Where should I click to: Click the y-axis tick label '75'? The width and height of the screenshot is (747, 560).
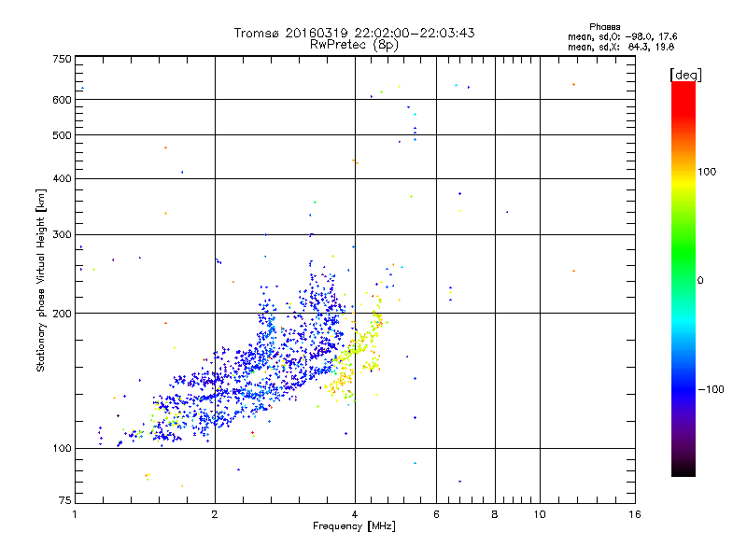pos(64,500)
